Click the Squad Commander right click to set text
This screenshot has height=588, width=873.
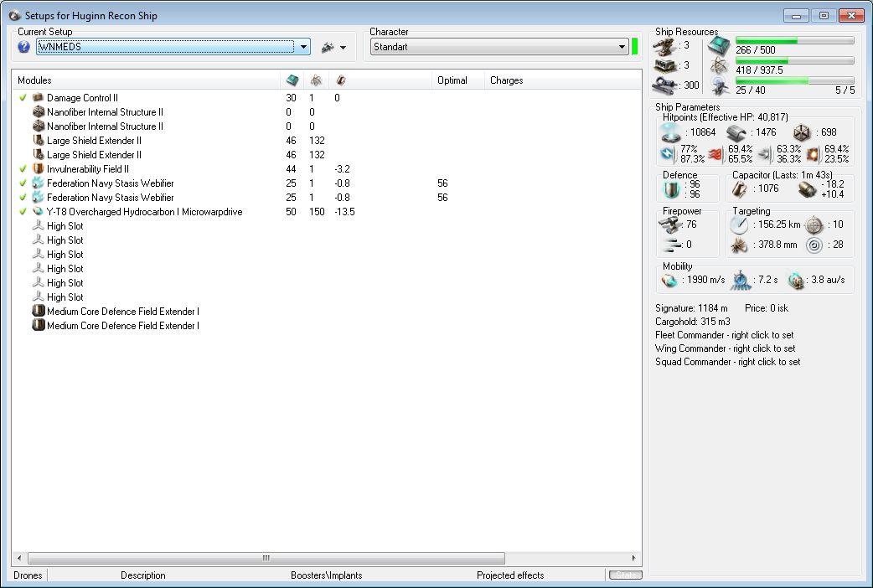pyautogui.click(x=728, y=361)
